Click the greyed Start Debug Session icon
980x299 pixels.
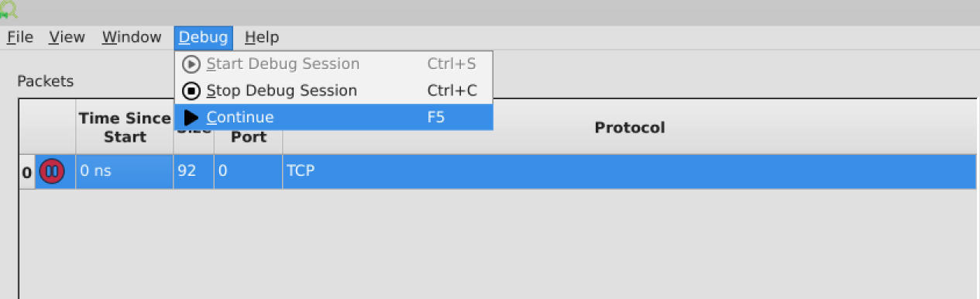pyautogui.click(x=191, y=64)
